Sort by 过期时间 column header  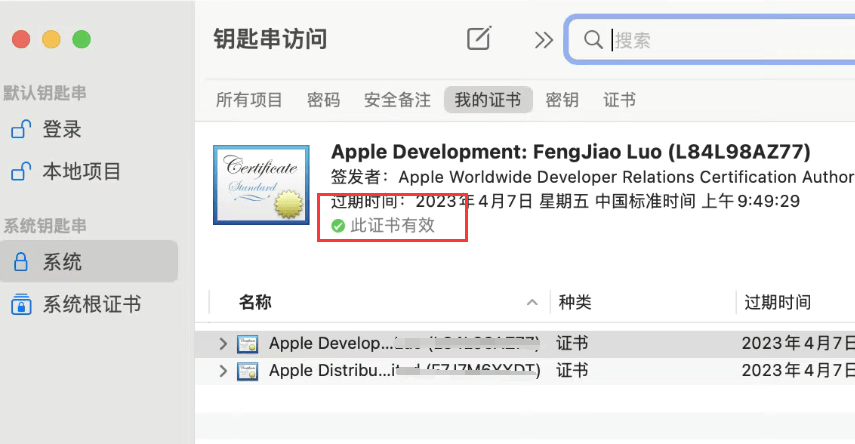pos(777,302)
